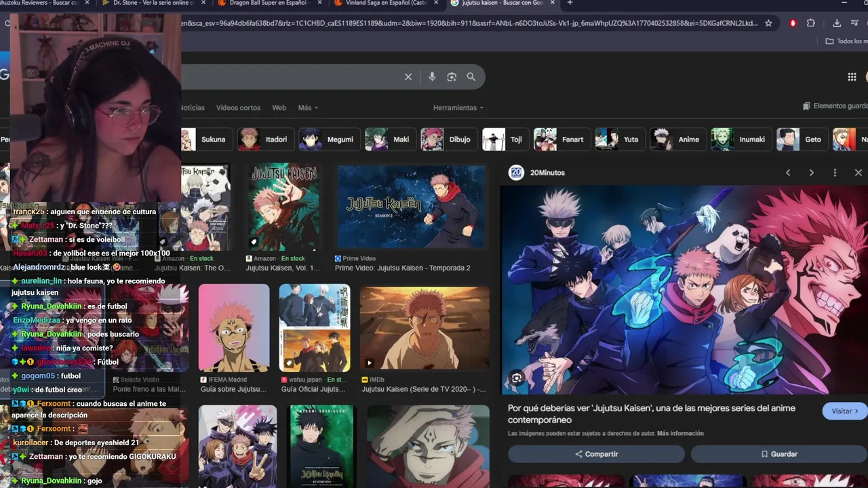The height and width of the screenshot is (488, 868).
Task: Open IFEMA Madrid Guía sobre Jujutsu thumbnail
Action: tap(234, 328)
